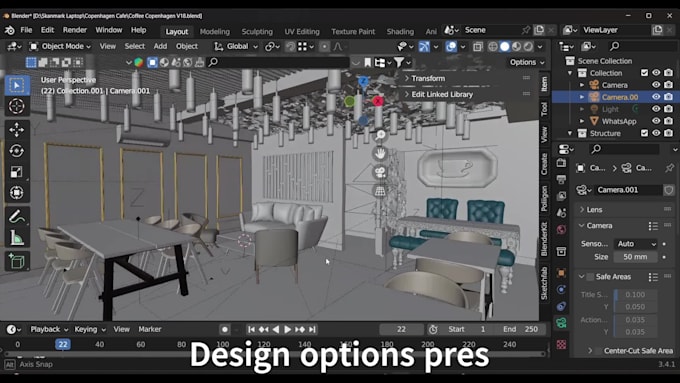Screen dimensions: 680x383
Task: Expand the Transform panel in sidebar
Action: 428,78
